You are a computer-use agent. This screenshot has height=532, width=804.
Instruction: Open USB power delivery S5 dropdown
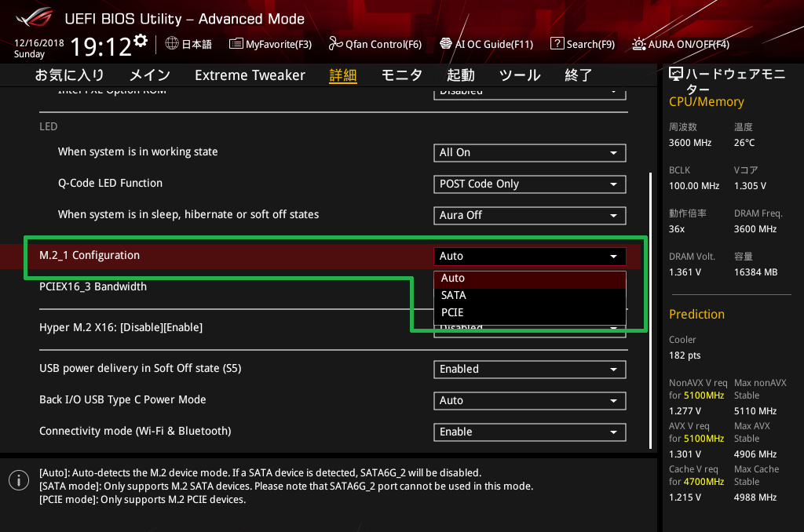coord(530,370)
